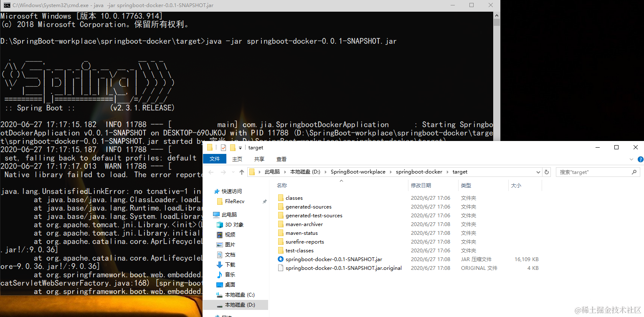
Task: Click the command window vertical scrollbar thumb
Action: click(x=497, y=22)
